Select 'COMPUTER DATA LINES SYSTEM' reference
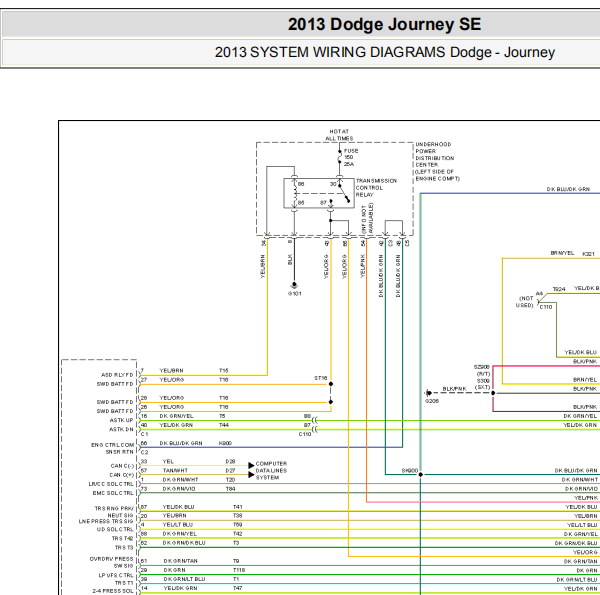Viewport: 600px width, 595px height. click(x=271, y=470)
